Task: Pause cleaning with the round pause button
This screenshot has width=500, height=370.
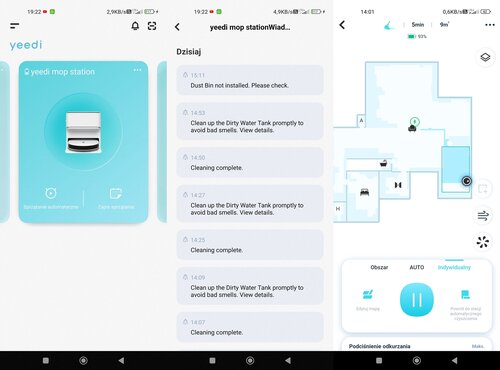Action: coord(417,300)
